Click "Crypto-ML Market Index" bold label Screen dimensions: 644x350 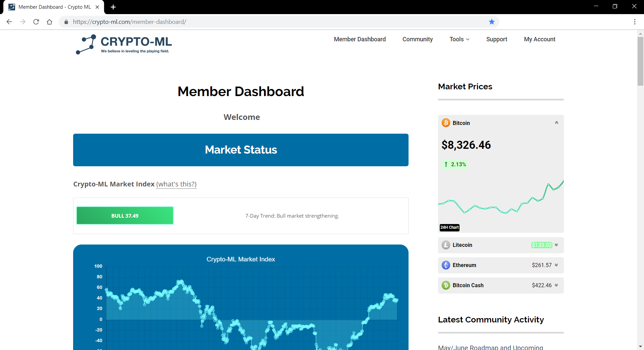coord(114,184)
